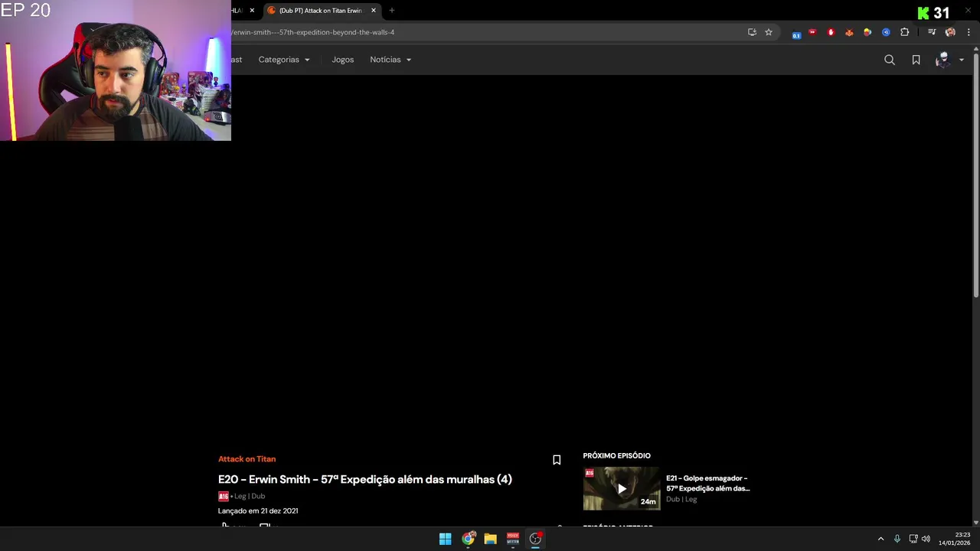This screenshot has height=551, width=980.
Task: Open the Windows Start menu
Action: [x=445, y=539]
